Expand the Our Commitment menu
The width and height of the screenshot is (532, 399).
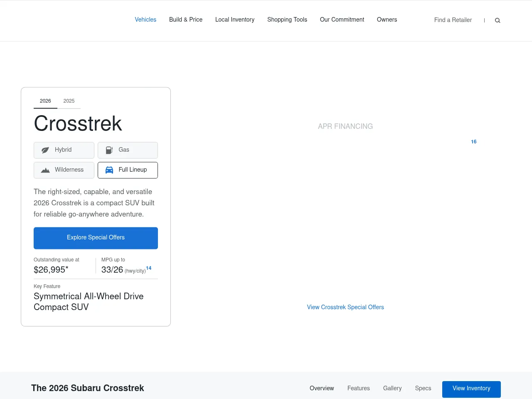tap(342, 20)
